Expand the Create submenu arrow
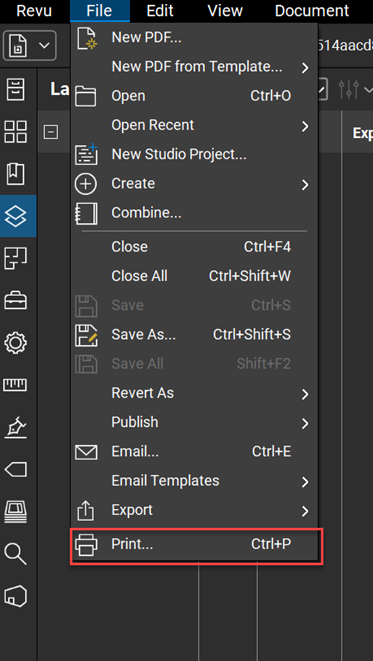Image resolution: width=373 pixels, height=661 pixels. coord(305,185)
